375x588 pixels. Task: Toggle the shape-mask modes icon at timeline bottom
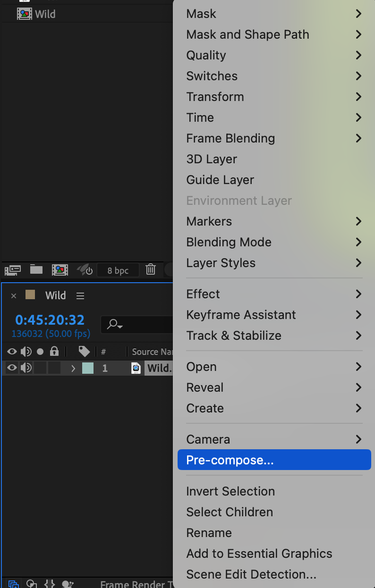pos(32,584)
